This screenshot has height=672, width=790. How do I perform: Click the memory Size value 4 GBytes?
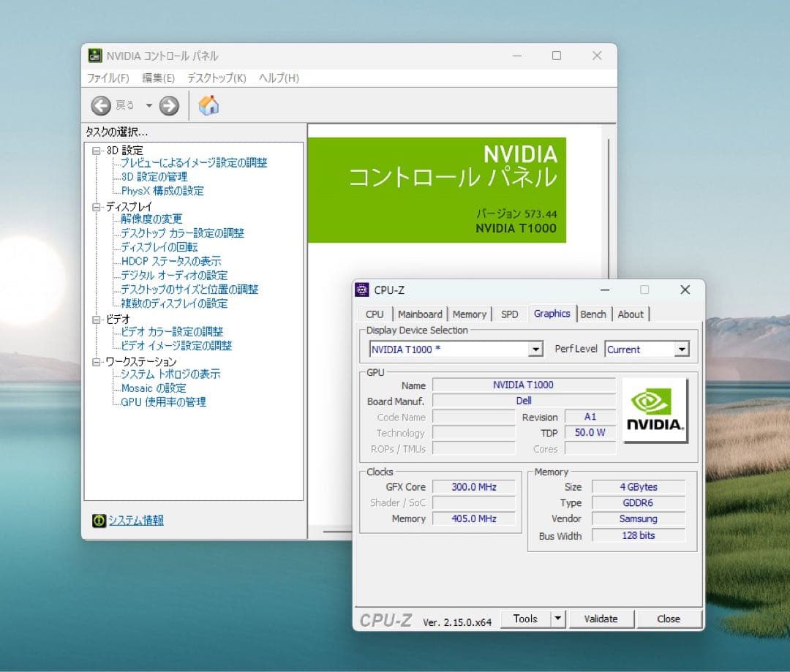pyautogui.click(x=639, y=487)
